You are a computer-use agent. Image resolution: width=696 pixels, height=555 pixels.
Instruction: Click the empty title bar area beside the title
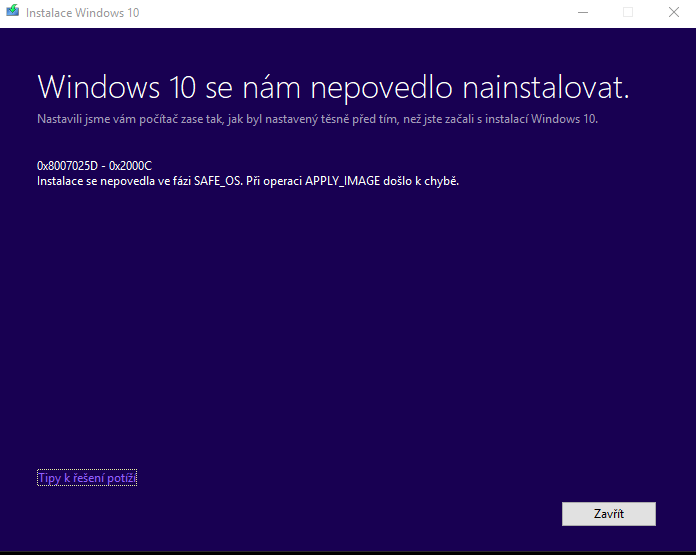pyautogui.click(x=350, y=12)
